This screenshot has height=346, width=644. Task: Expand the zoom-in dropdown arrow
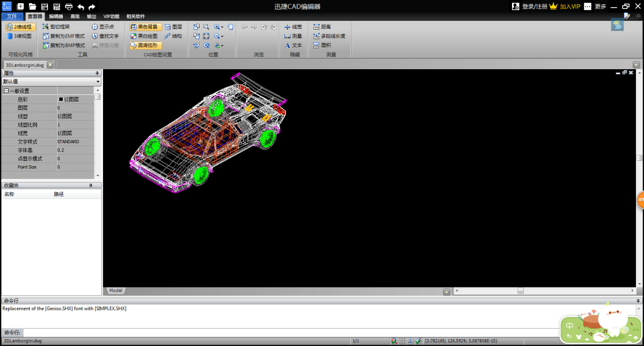[222, 27]
